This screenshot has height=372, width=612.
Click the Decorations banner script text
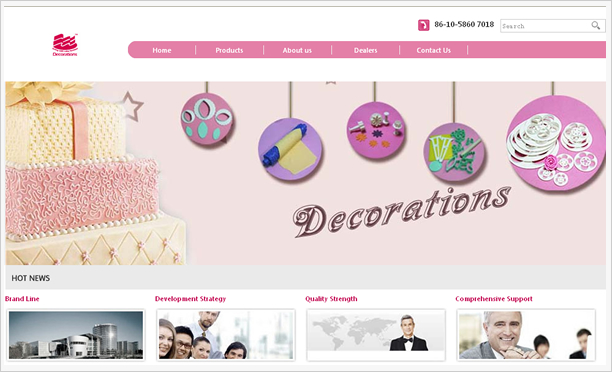402,212
